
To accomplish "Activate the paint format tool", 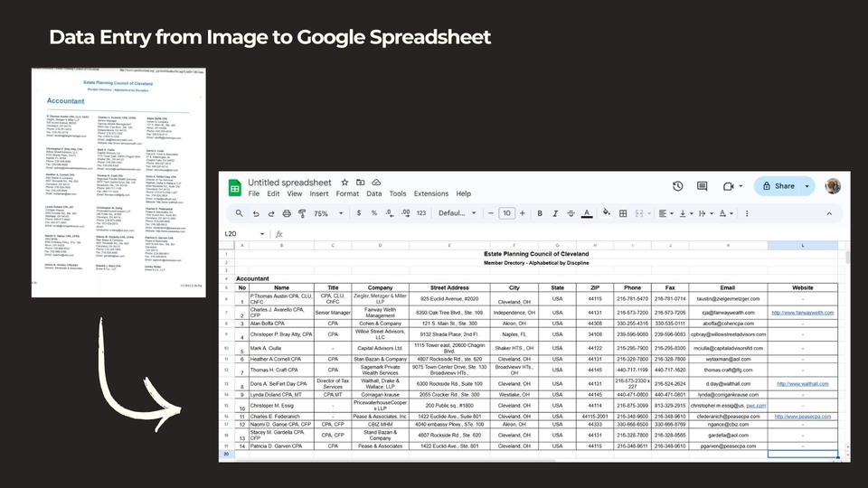I will [x=302, y=213].
